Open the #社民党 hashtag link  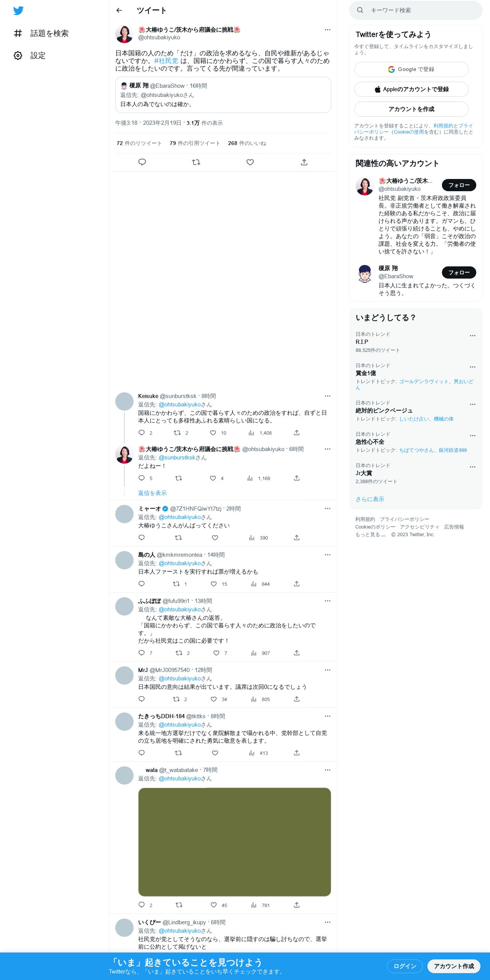tap(166, 61)
